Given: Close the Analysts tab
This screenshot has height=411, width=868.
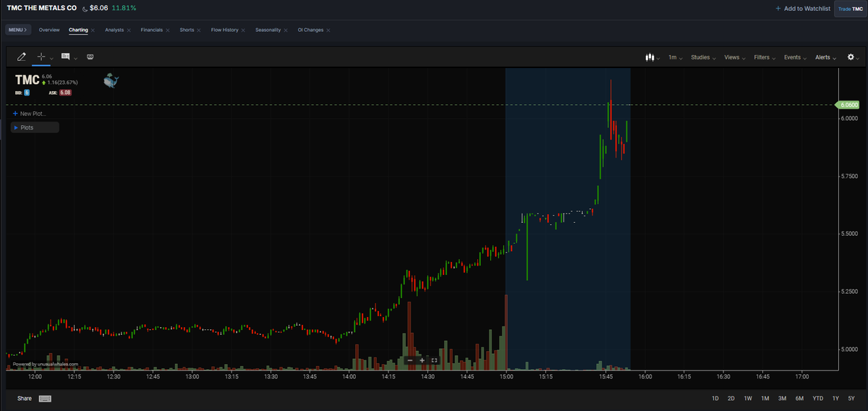Looking at the screenshot, I should pyautogui.click(x=129, y=30).
